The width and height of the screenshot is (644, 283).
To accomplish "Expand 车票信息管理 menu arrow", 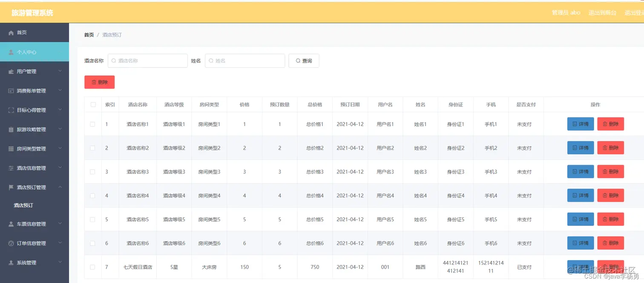I will (60, 224).
